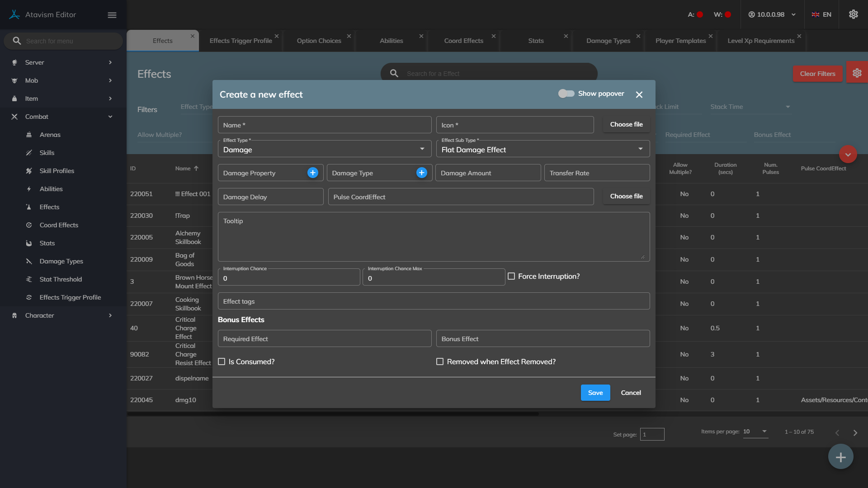Click the hamburger menu icon
Screen dimensions: 868x488
point(112,15)
